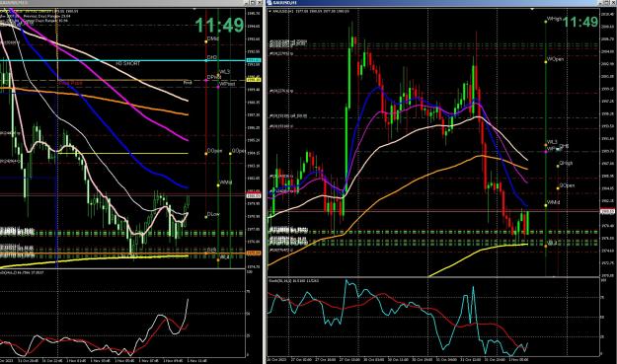The width and height of the screenshot is (617, 364).
Task: Select the WPivot label in left chart
Action: tap(227, 84)
